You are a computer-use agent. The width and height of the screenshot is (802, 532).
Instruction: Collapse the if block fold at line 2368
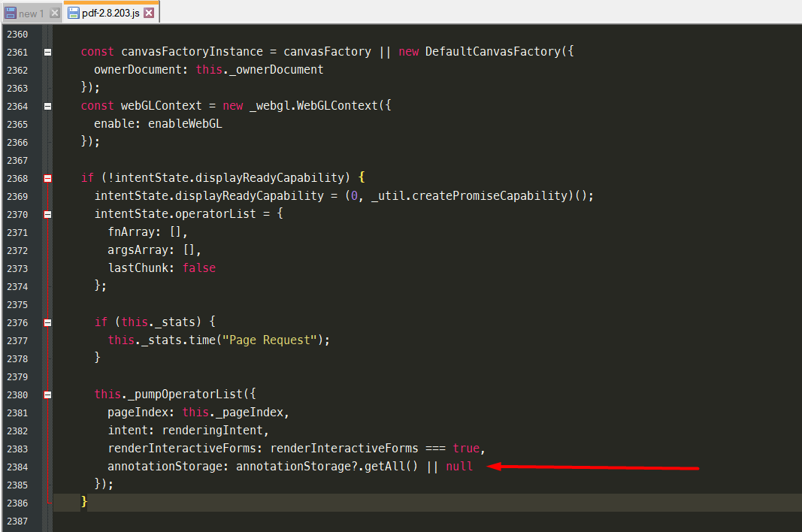click(47, 178)
